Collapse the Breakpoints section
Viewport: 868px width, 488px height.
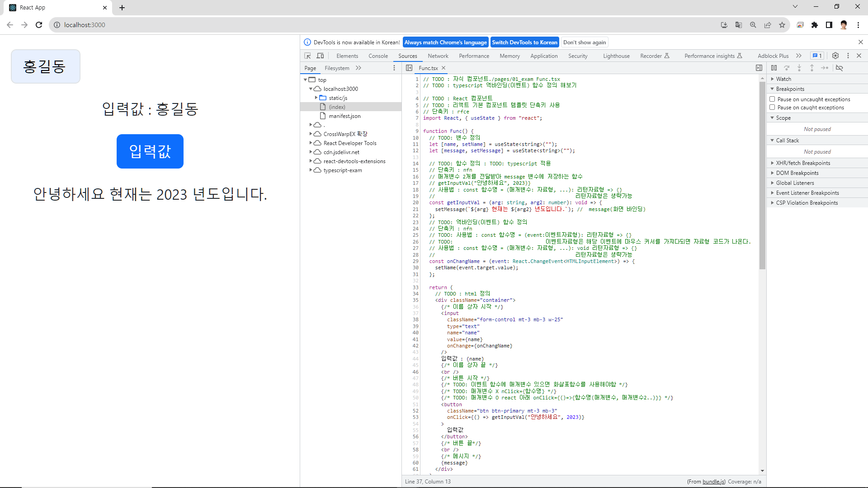(x=817, y=89)
